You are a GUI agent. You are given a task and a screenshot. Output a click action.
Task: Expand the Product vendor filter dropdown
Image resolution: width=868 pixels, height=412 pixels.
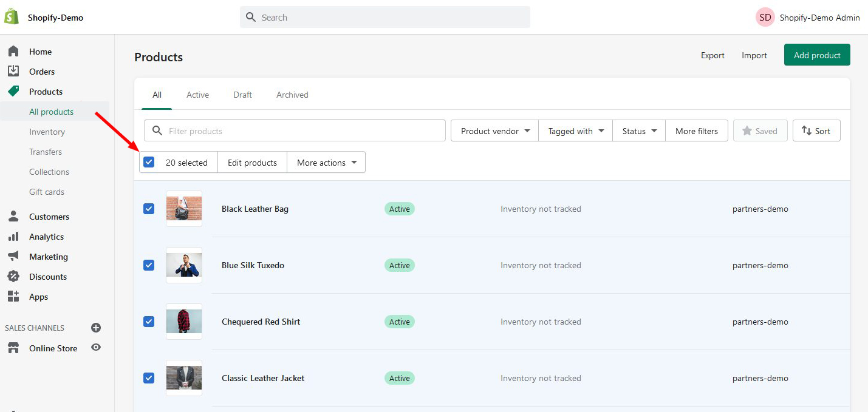point(494,131)
